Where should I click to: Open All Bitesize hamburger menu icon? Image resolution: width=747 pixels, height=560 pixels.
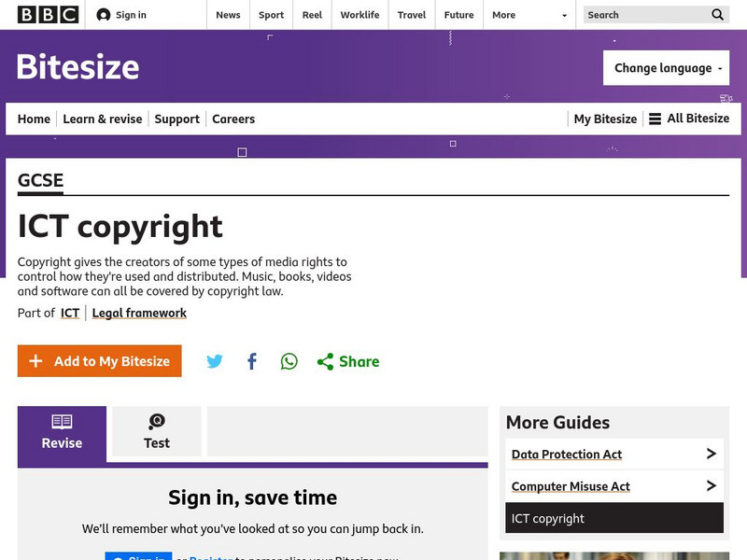[x=655, y=119]
